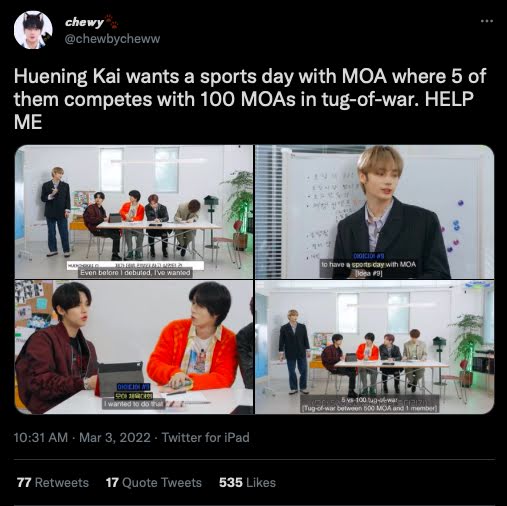Image resolution: width=507 pixels, height=506 pixels.
Task: Open bottom-left photo with orange cardigan
Action: tap(134, 347)
